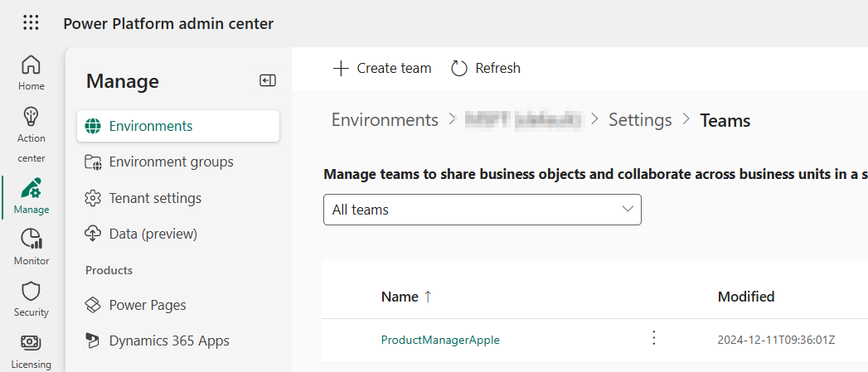This screenshot has height=372, width=868.
Task: Open the Action center lightbulb icon
Action: (31, 117)
